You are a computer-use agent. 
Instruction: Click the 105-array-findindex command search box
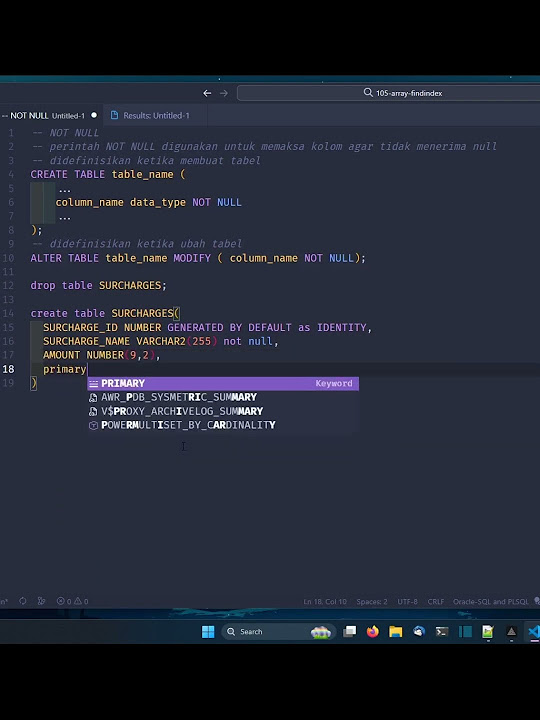tap(388, 93)
